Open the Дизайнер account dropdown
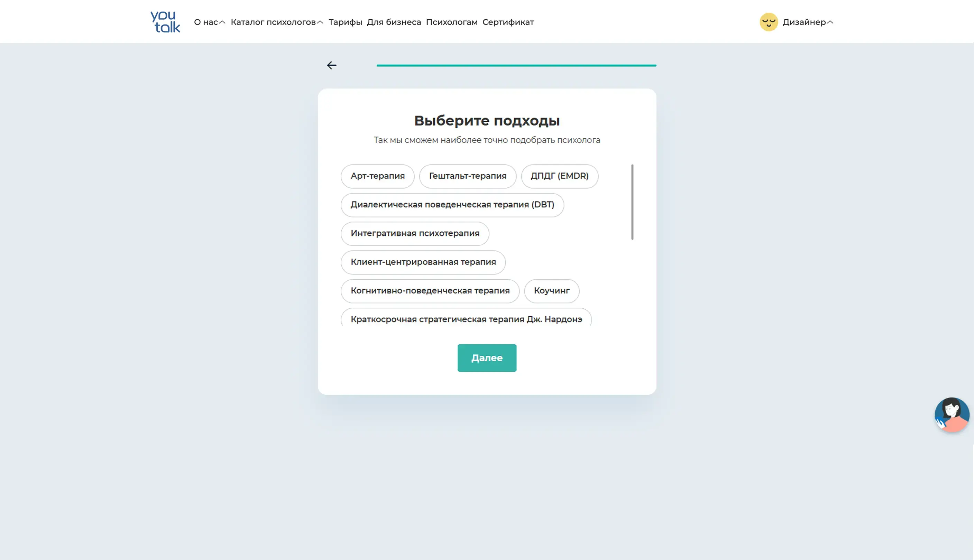Viewport: 974px width, 560px height. [x=807, y=22]
